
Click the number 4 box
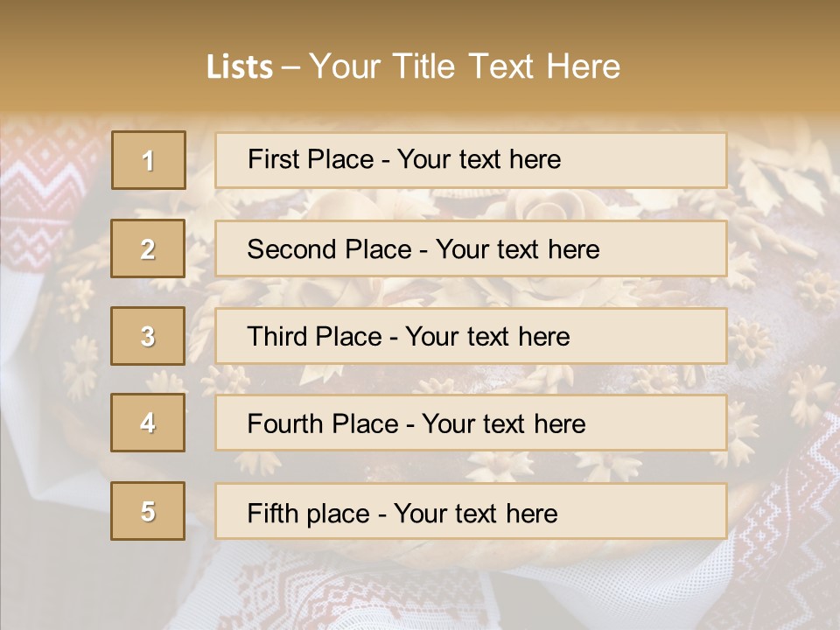(x=148, y=423)
